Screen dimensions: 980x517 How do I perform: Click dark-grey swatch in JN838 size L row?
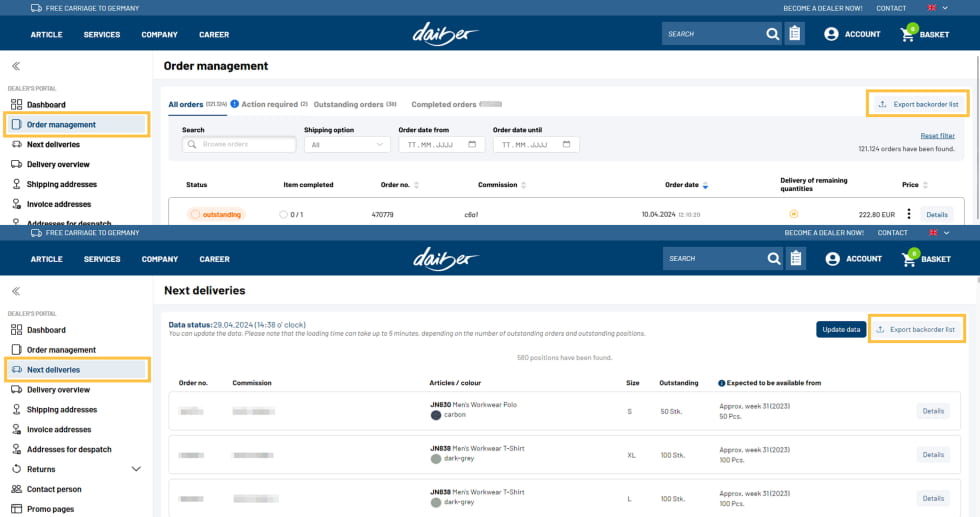(436, 503)
